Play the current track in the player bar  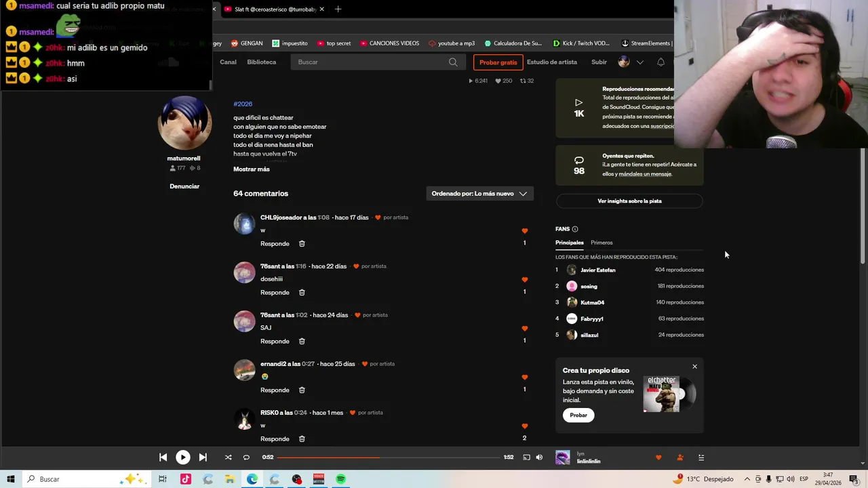[x=183, y=457]
